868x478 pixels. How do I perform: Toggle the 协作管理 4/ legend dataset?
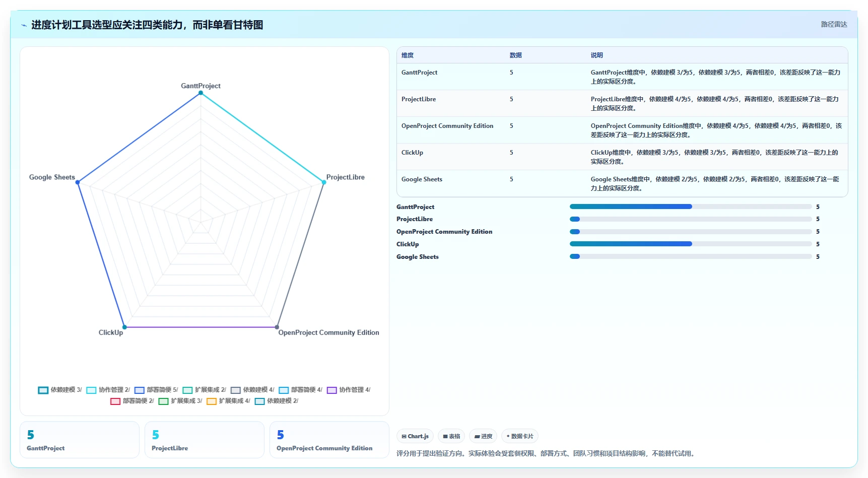click(349, 390)
